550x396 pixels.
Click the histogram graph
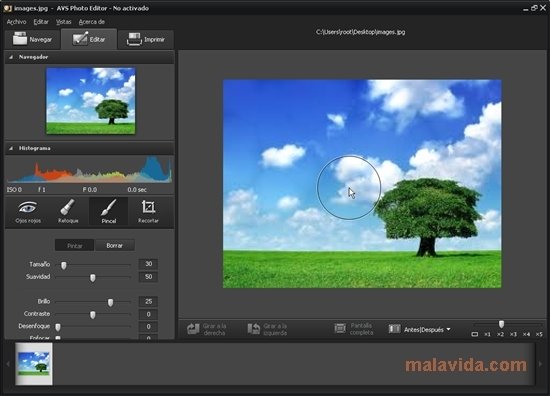[89, 170]
